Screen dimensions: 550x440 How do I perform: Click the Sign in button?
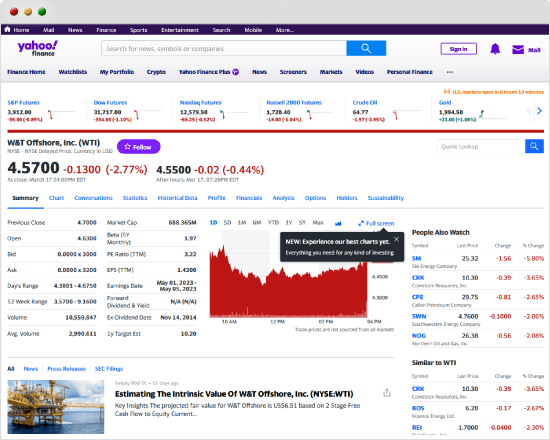click(458, 49)
